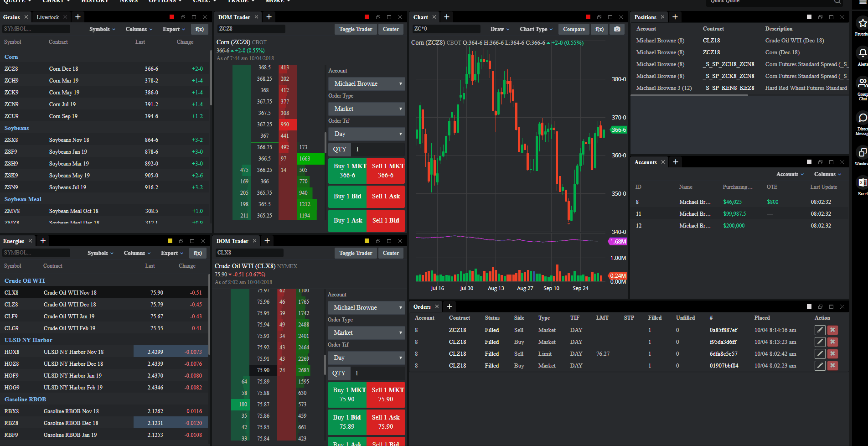Click the Compare button on the chart
The width and height of the screenshot is (868, 446).
573,29
